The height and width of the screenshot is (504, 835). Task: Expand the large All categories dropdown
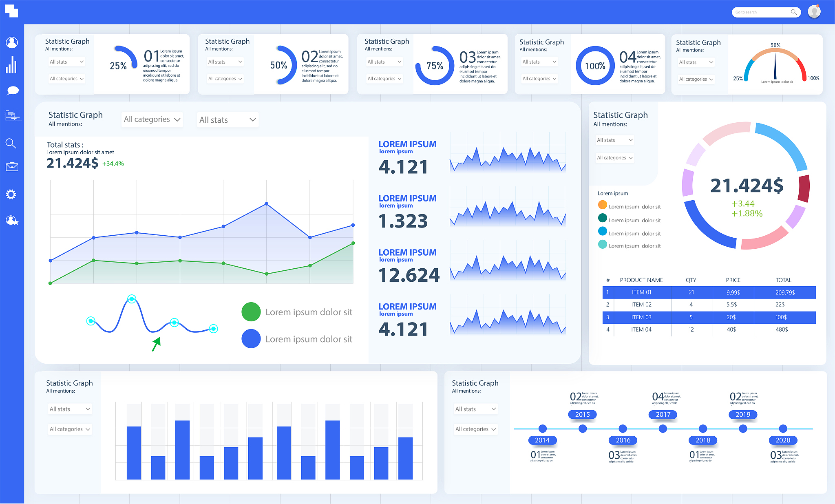click(152, 119)
